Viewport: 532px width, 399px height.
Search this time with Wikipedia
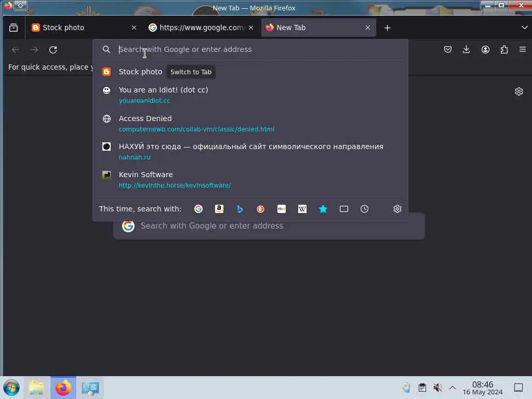coord(302,209)
